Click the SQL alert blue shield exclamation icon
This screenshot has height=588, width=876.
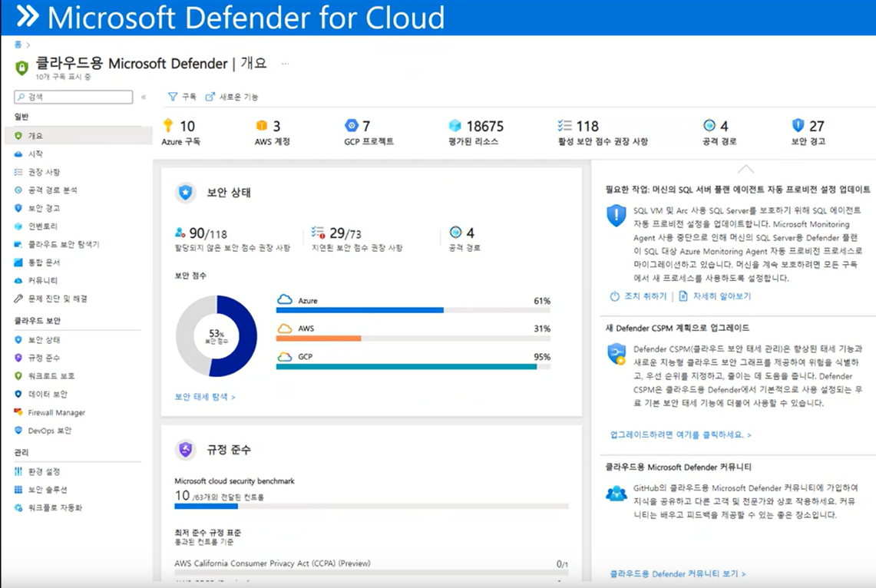pos(617,216)
